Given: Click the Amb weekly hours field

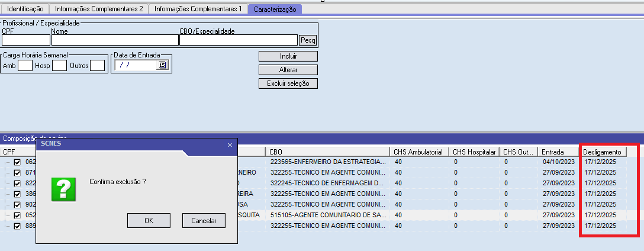Looking at the screenshot, I should tap(25, 66).
